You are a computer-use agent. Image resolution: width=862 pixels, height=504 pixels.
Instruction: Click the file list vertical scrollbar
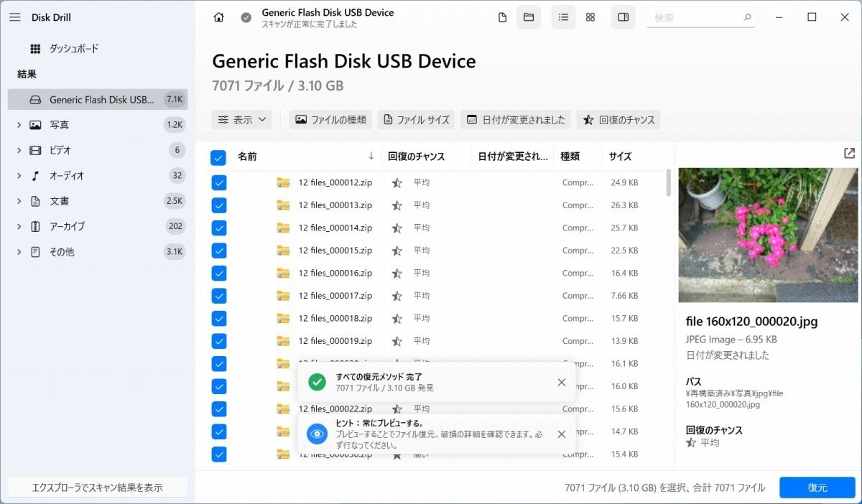pos(669,183)
